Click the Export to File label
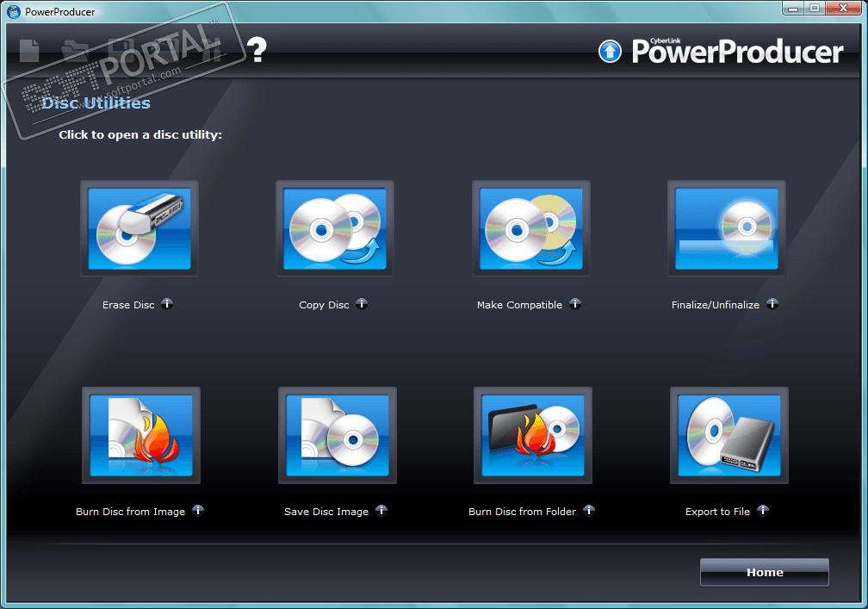The height and width of the screenshot is (609, 868). point(717,512)
